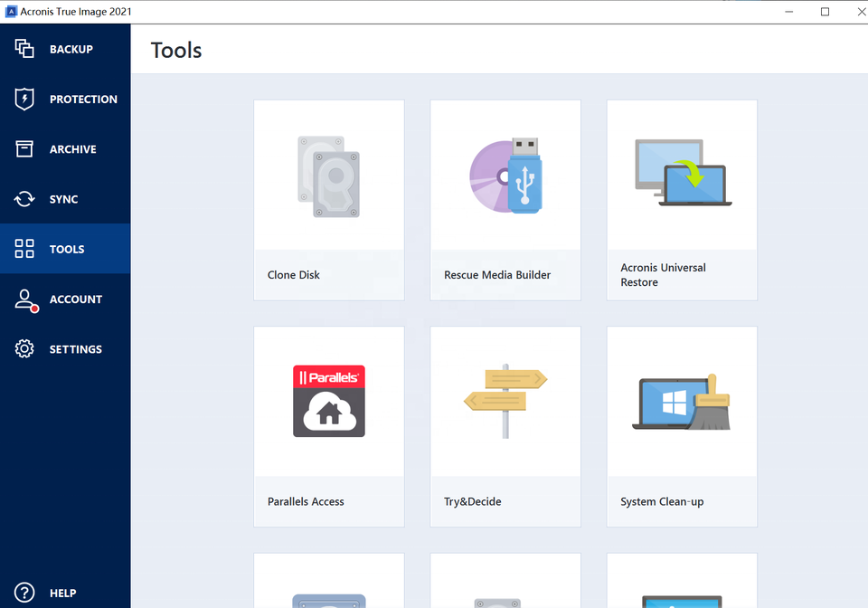Click the Clone Disk label
Viewport: 868px width, 608px height.
pyautogui.click(x=294, y=275)
